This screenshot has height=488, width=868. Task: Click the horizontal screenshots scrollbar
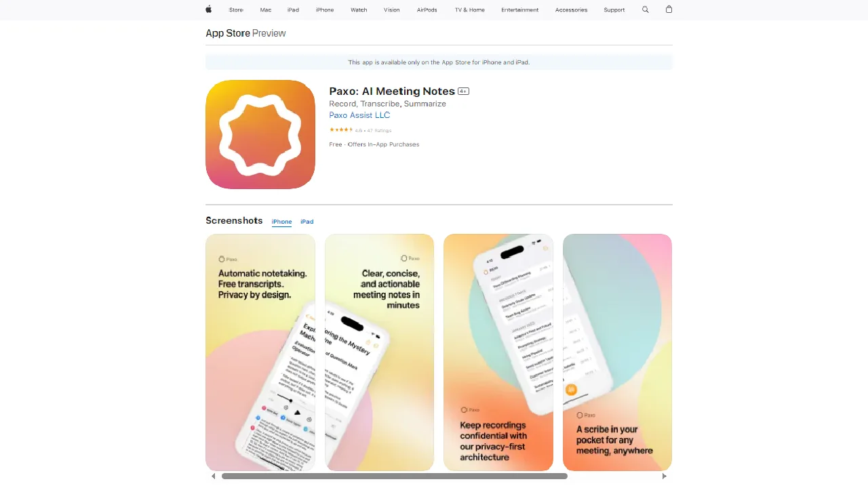(395, 476)
